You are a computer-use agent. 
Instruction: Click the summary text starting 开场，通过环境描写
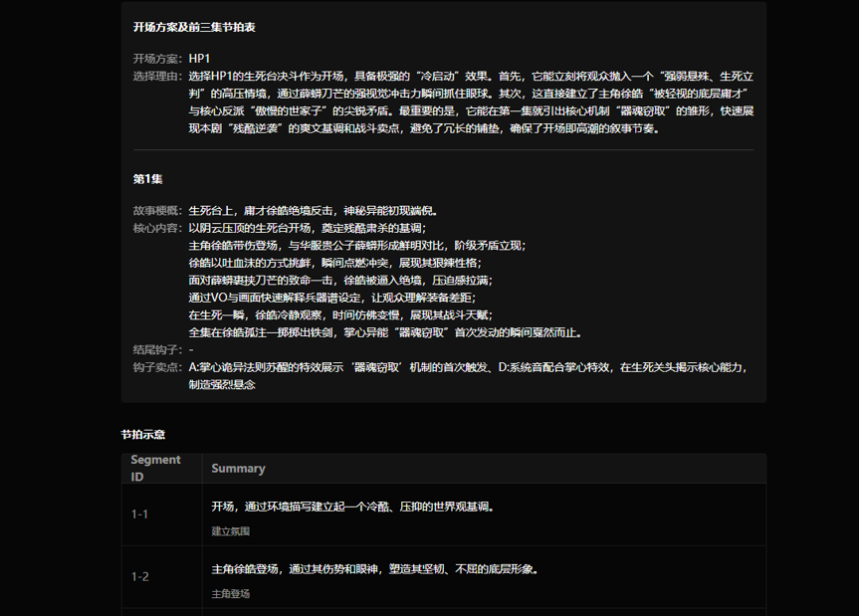click(x=353, y=508)
